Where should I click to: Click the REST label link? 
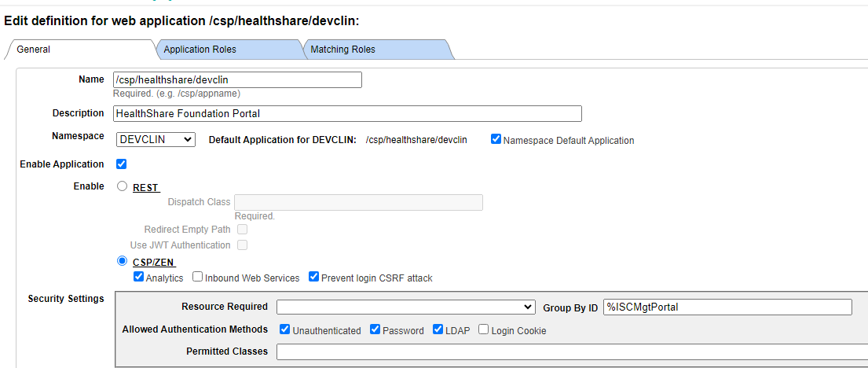point(145,188)
